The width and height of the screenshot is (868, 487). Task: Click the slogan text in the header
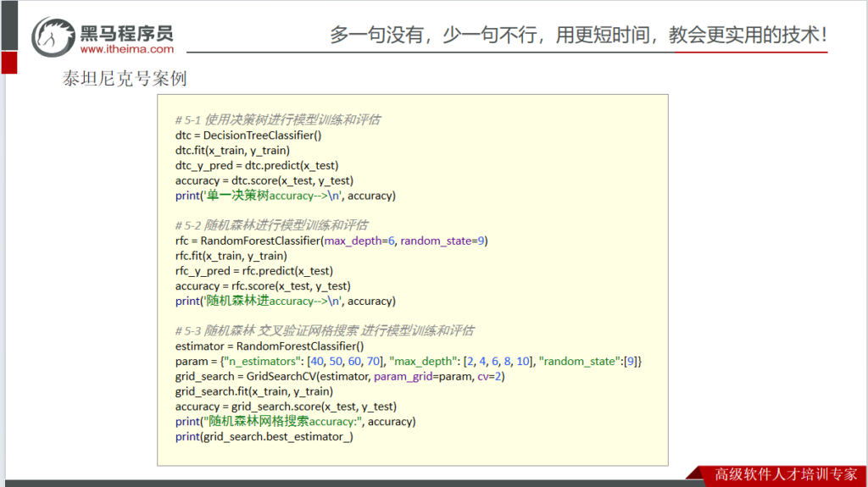pos(578,36)
